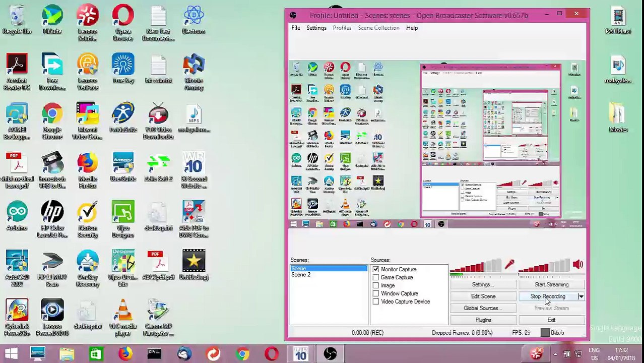This screenshot has width=644, height=363.
Task: Click the OBS icon in the taskbar
Action: point(330,354)
